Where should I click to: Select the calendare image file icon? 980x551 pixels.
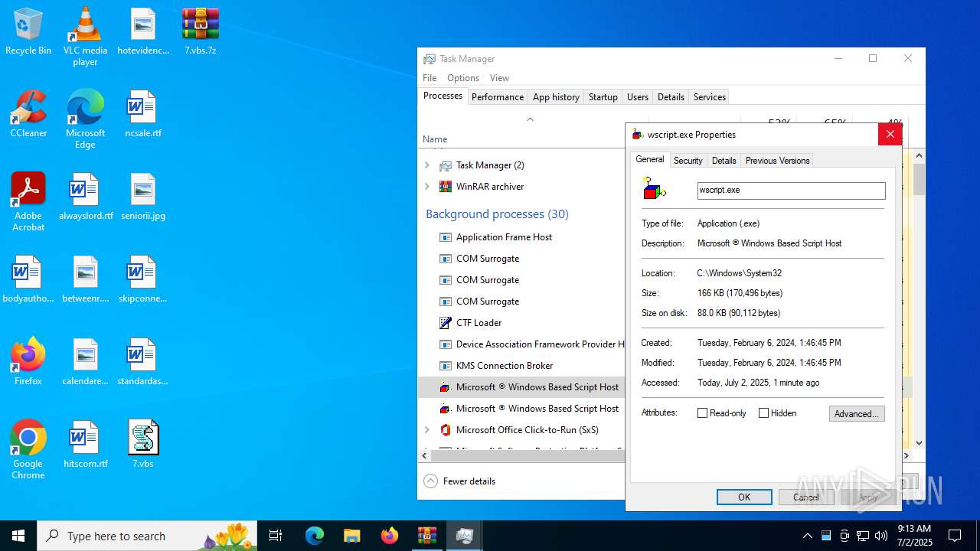pos(85,362)
